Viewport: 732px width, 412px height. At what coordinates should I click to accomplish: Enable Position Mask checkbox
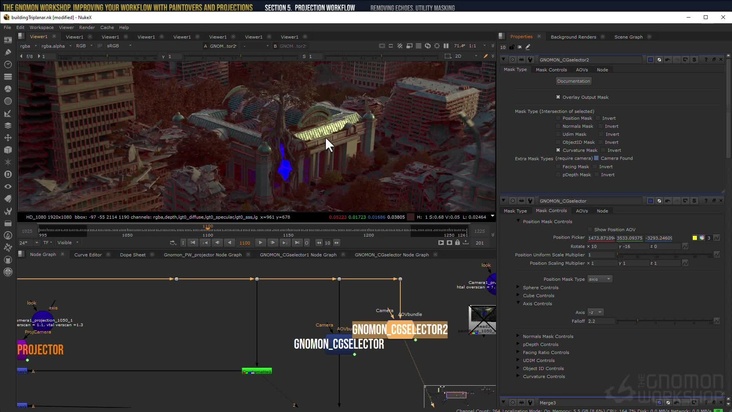click(558, 118)
